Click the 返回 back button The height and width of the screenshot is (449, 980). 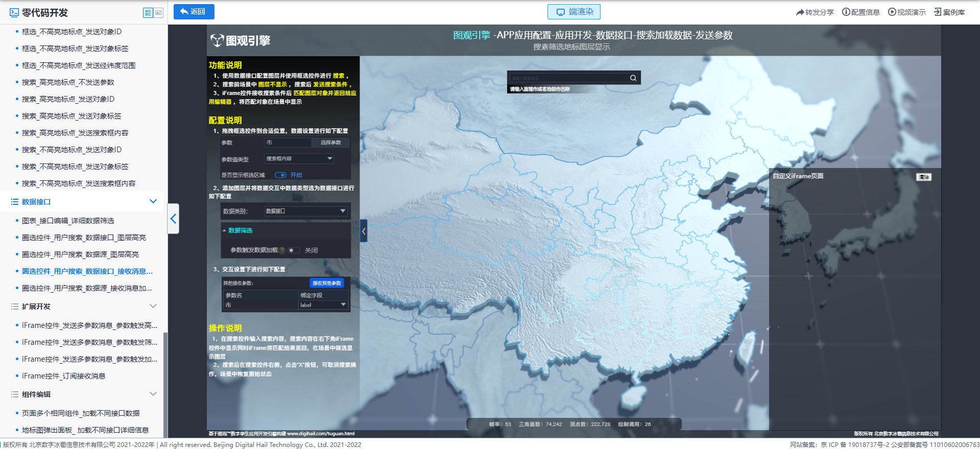194,12
